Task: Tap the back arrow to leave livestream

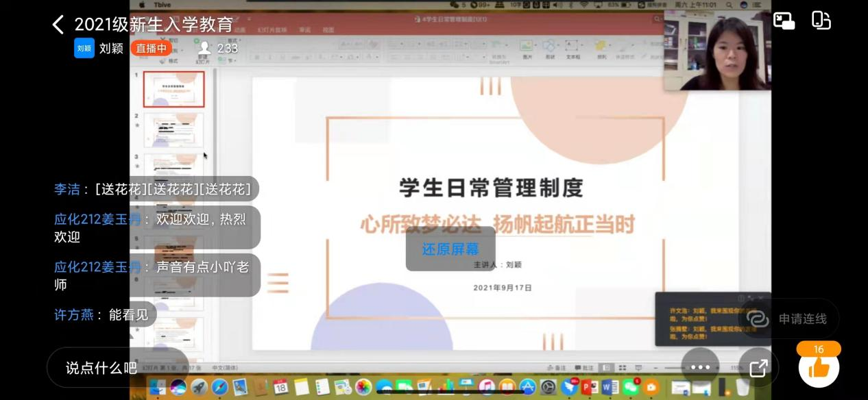Action: 58,25
